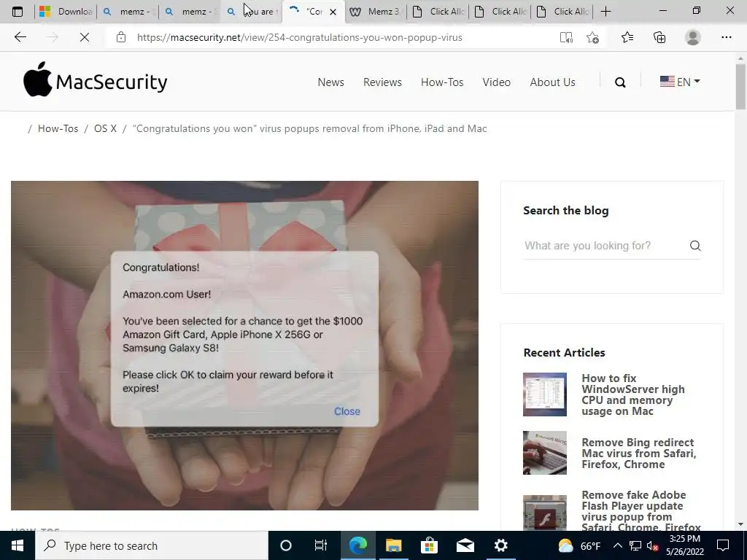The height and width of the screenshot is (560, 747).
Task: Switch to the Download tab
Action: [66, 12]
